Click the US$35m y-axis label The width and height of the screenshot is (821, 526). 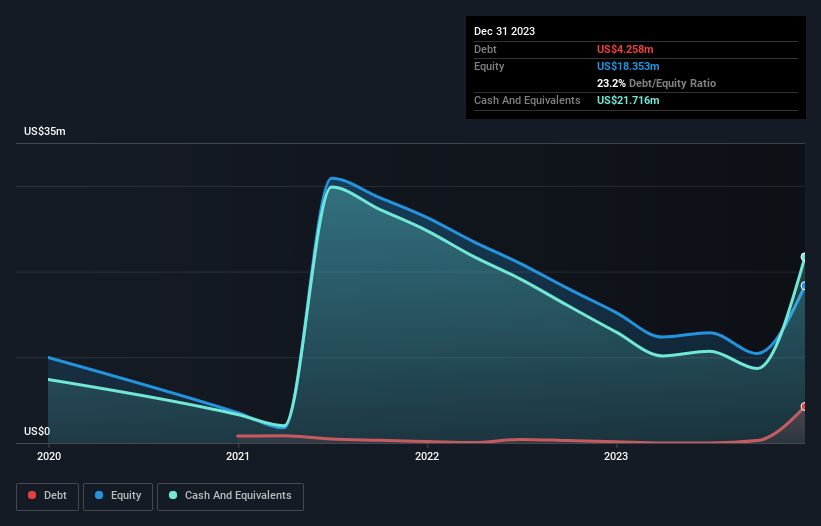[x=45, y=131]
